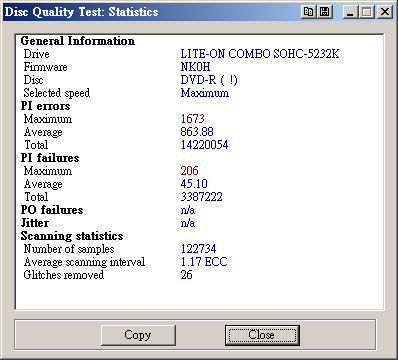The image size is (398, 360).
Task: Close window with the X button
Action: tap(385, 12)
